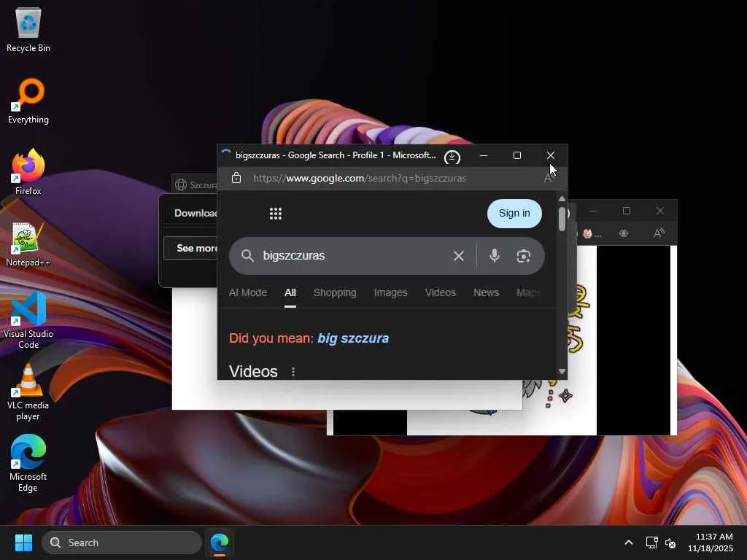Click the Videos section heading
The image size is (747, 560).
coord(253,371)
